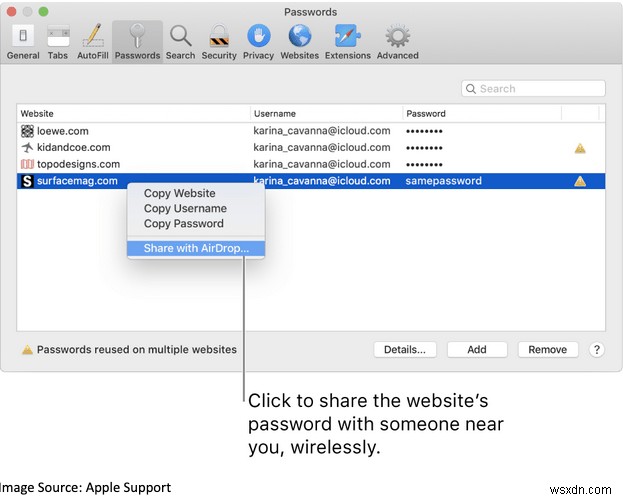Open the Advanced gear pane
623x500 pixels.
pyautogui.click(x=398, y=41)
